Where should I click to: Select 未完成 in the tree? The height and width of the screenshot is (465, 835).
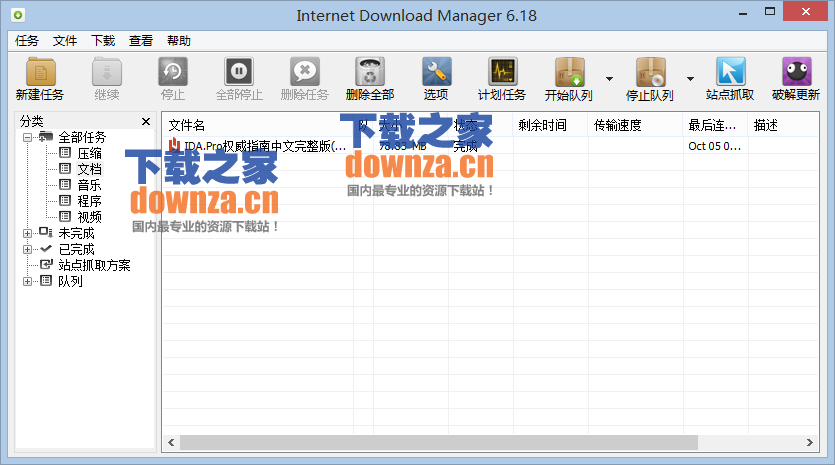[76, 233]
